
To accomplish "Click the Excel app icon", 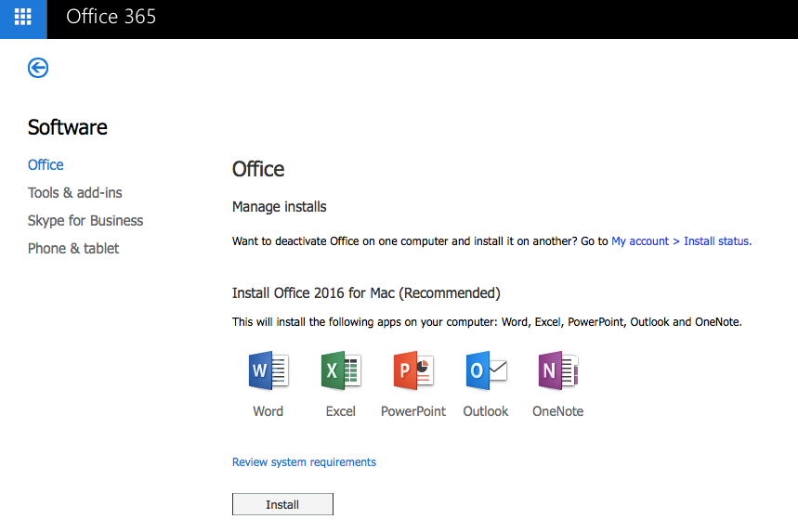I will 341,370.
